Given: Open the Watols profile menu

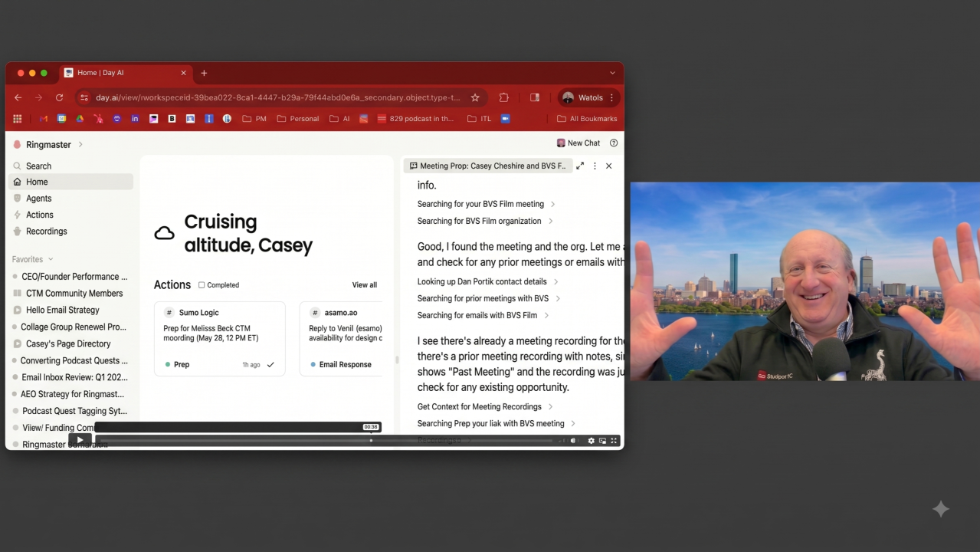Looking at the screenshot, I should [588, 97].
